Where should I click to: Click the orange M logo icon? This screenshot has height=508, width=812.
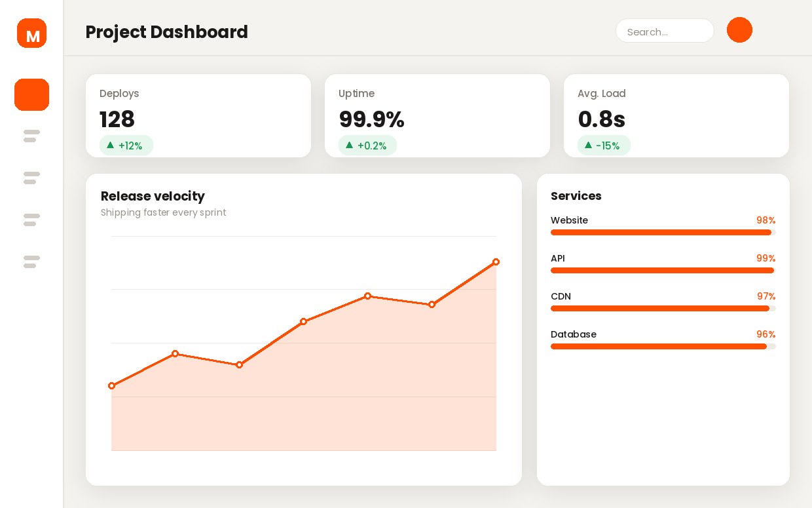click(x=31, y=33)
